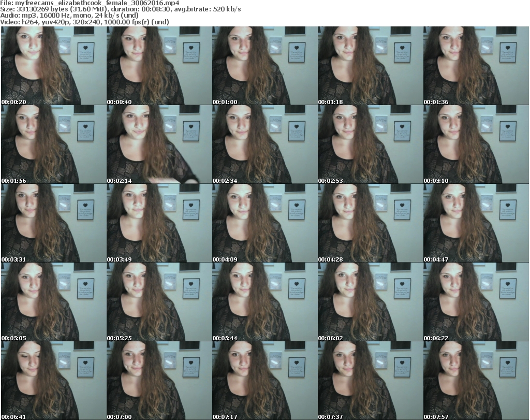The width and height of the screenshot is (530, 420).
Task: Click the 00:03:10 timestamp label
Action: click(435, 181)
